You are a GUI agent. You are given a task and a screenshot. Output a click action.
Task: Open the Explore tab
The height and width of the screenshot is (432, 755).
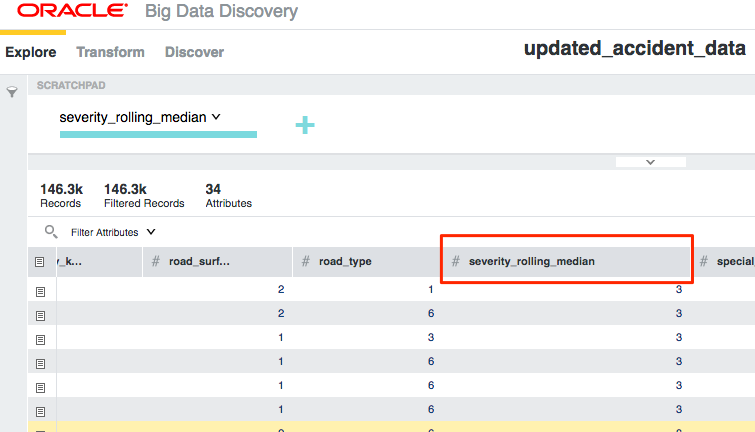(31, 52)
